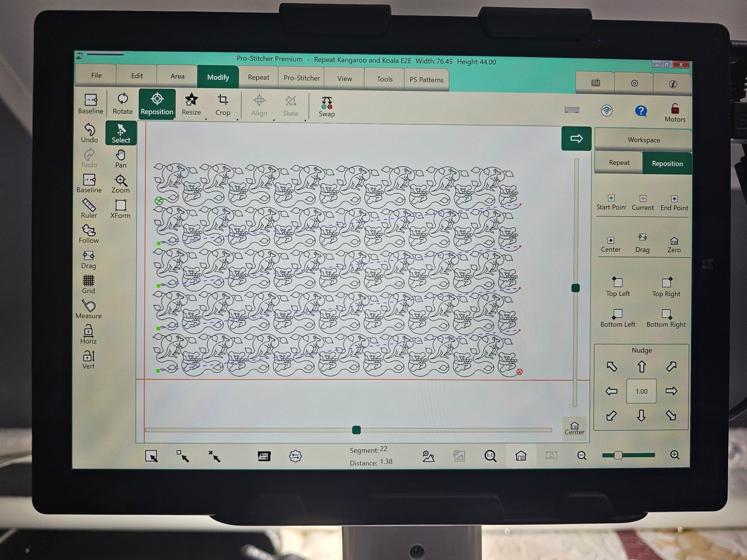Toggle the Vert lock

pos(88,359)
